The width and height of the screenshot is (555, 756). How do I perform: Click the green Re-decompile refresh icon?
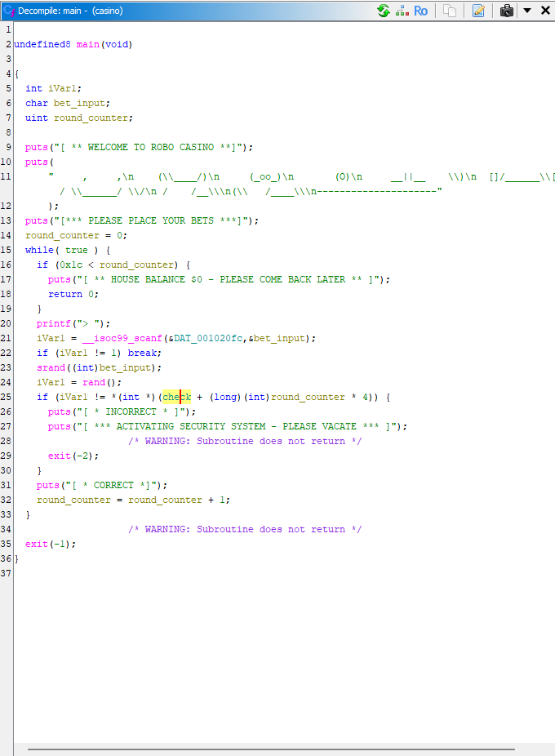[384, 11]
